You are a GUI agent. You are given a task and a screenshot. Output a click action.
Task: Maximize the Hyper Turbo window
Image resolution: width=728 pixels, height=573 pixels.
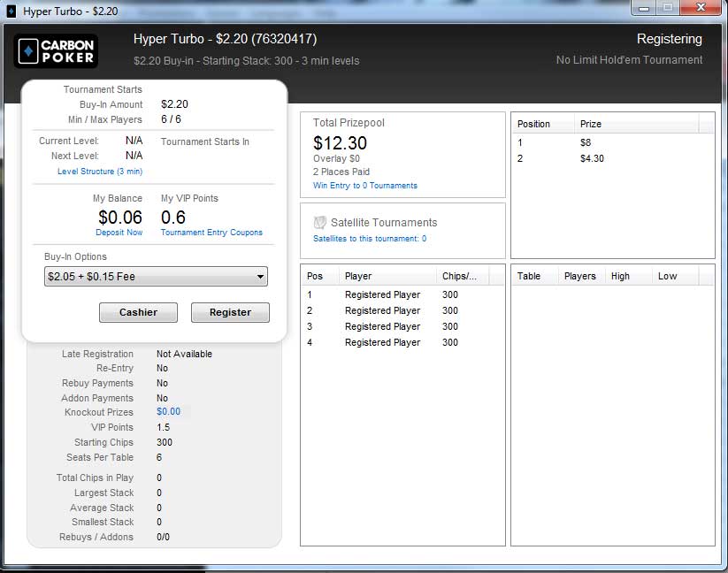[668, 8]
